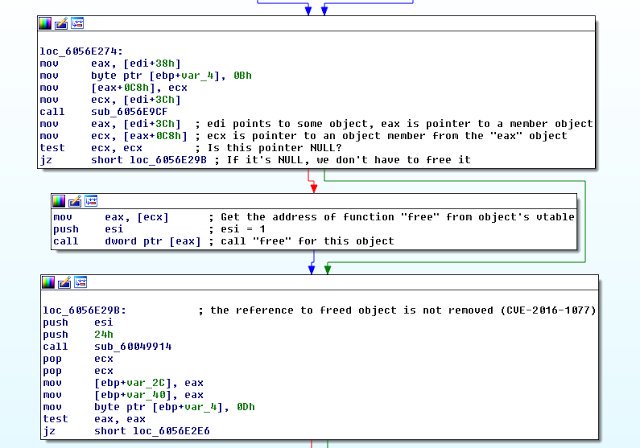
Task: Set node color on the call free block
Action: pyautogui.click(x=59, y=202)
